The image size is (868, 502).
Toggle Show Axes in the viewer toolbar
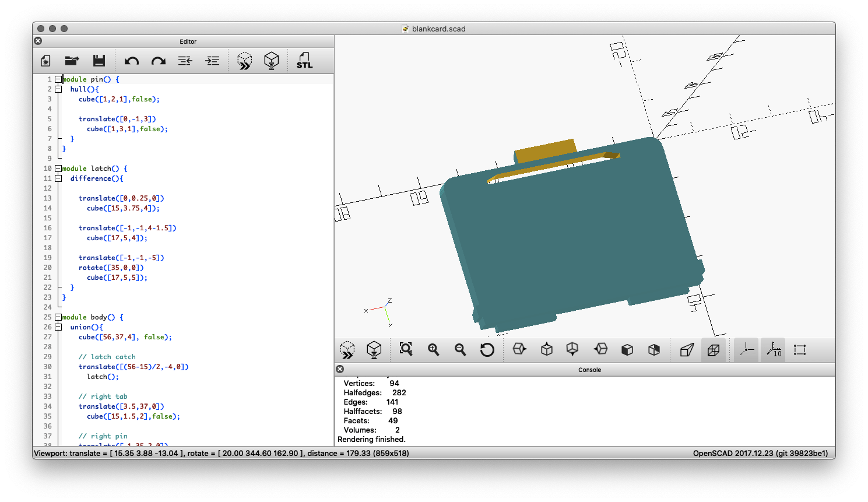point(747,350)
